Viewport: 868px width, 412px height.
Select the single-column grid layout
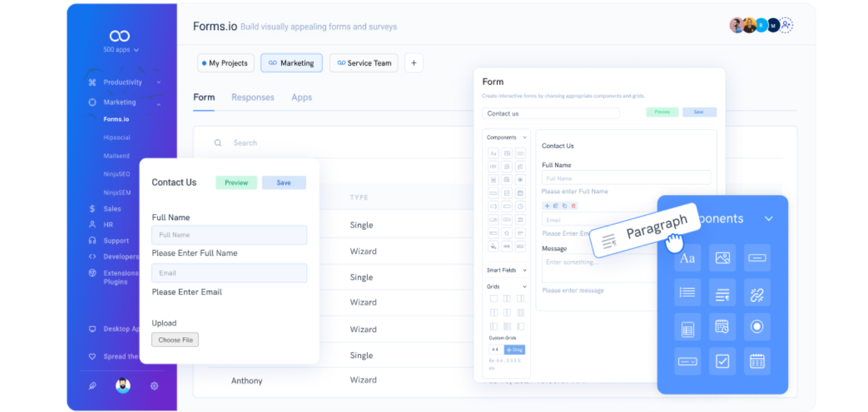[493, 299]
